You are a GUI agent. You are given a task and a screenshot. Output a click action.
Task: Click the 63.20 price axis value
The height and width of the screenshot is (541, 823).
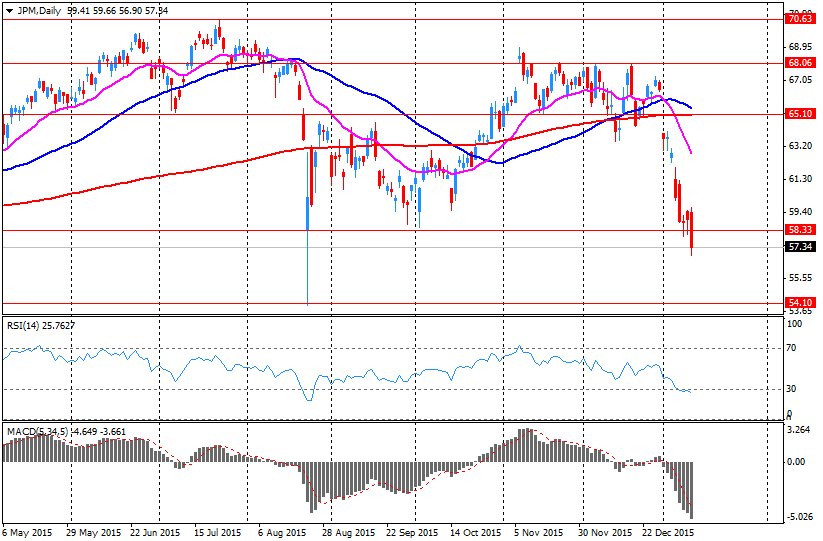pyautogui.click(x=800, y=146)
